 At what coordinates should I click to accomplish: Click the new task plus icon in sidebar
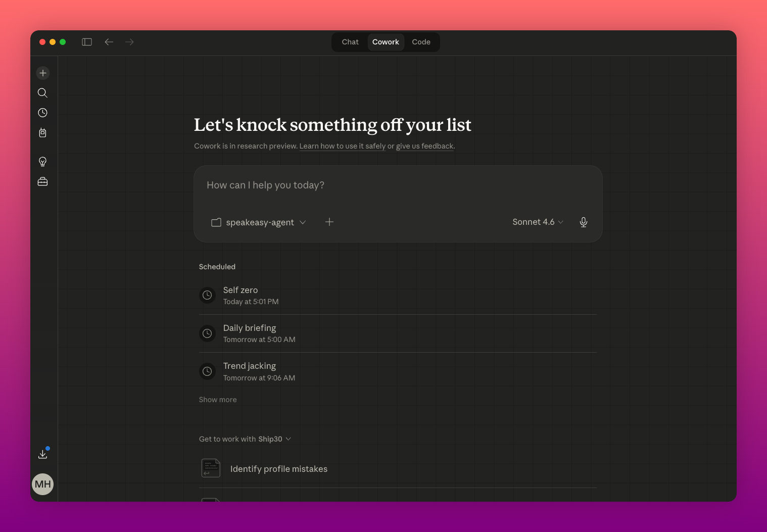(43, 73)
